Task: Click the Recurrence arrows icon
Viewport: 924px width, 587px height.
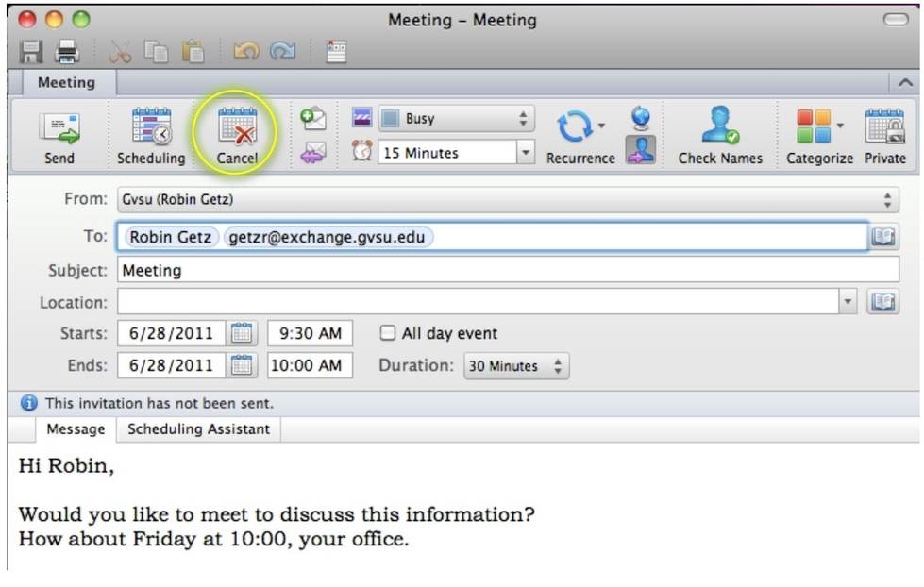Action: point(575,126)
